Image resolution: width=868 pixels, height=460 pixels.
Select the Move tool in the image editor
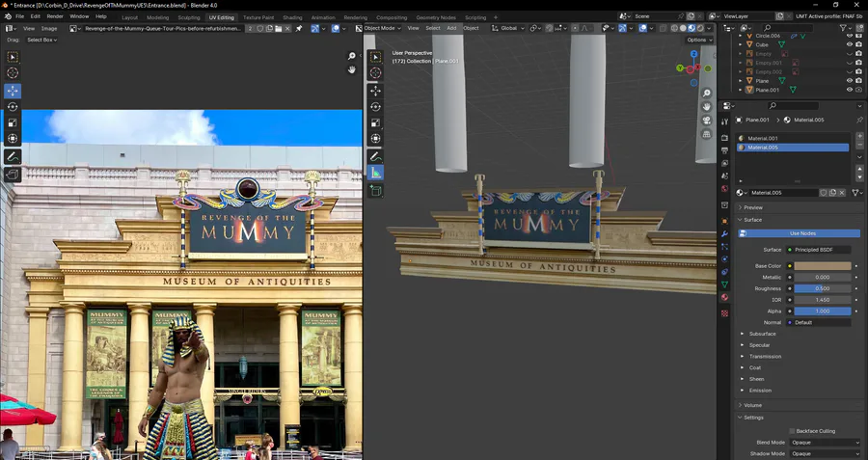13,91
